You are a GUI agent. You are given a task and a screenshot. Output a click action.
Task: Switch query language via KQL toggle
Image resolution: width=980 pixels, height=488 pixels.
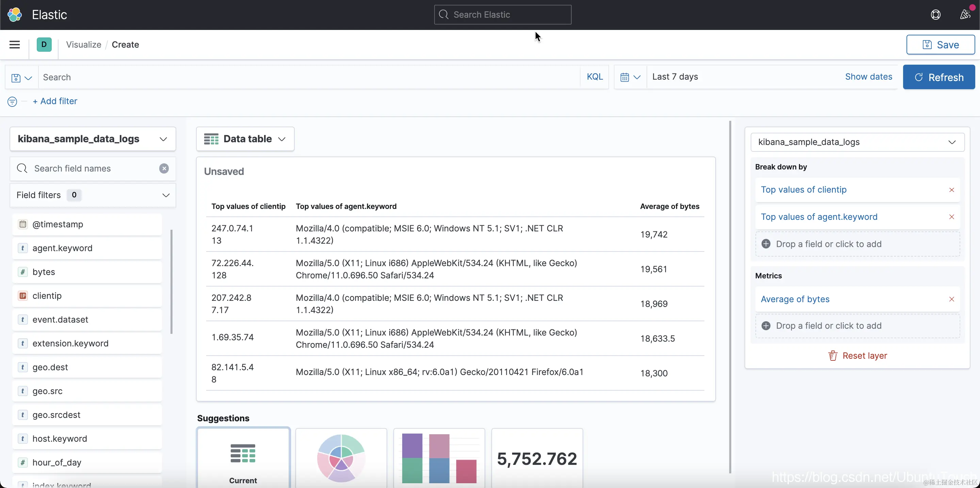(594, 77)
